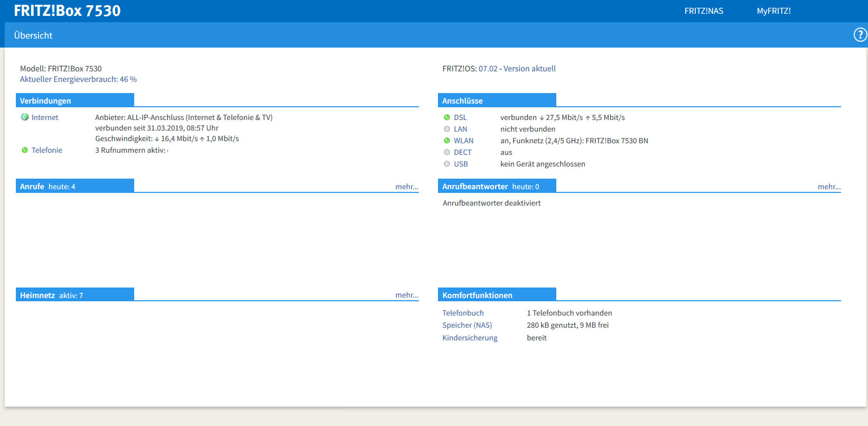868x426 pixels.
Task: Open the Telefonie link
Action: 46,150
